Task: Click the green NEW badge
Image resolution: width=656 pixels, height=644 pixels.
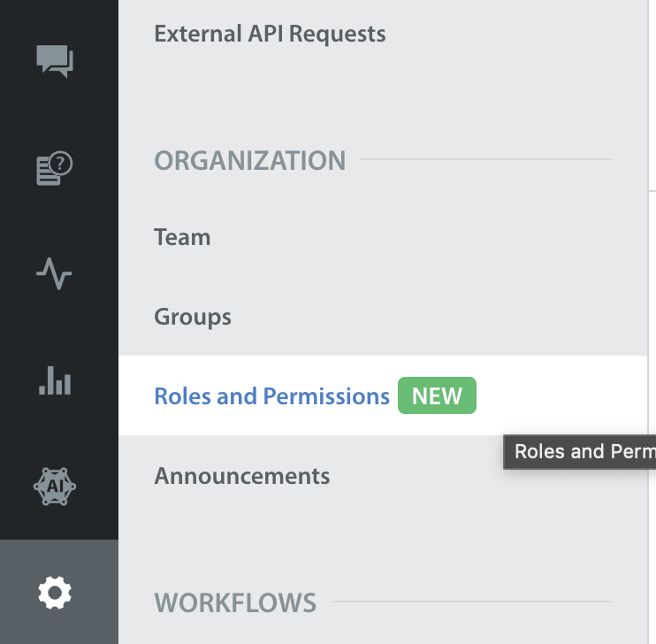Action: pyautogui.click(x=437, y=395)
